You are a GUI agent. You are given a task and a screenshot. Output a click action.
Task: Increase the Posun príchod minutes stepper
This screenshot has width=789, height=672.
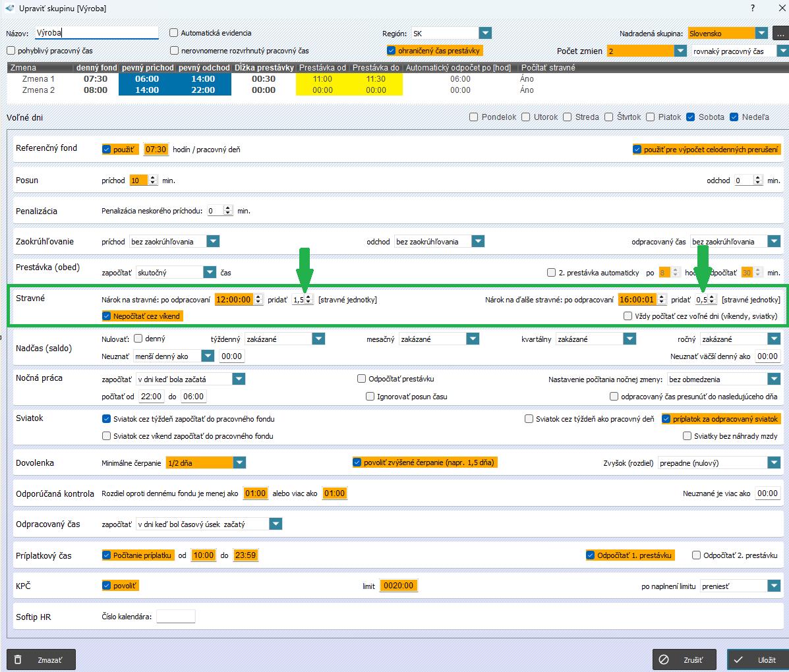tap(153, 178)
